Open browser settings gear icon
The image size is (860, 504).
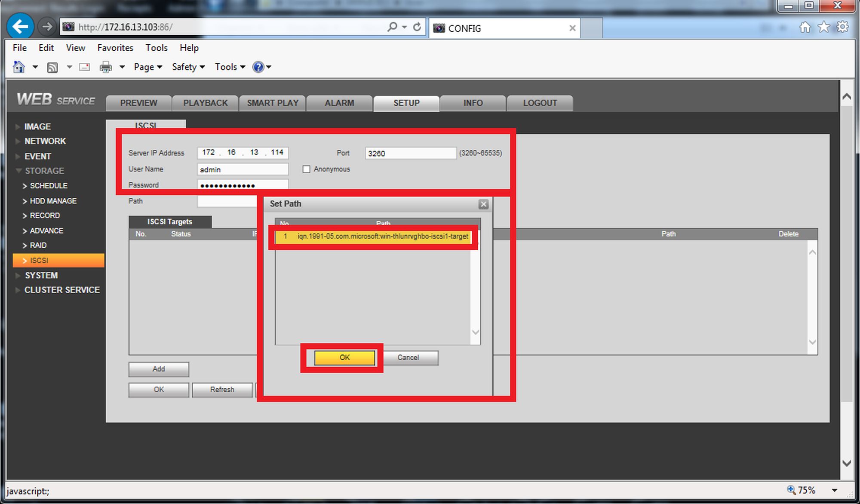tap(842, 28)
